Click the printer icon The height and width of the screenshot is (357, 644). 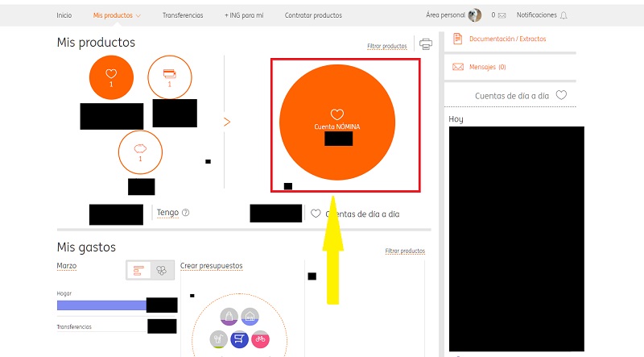tap(426, 44)
